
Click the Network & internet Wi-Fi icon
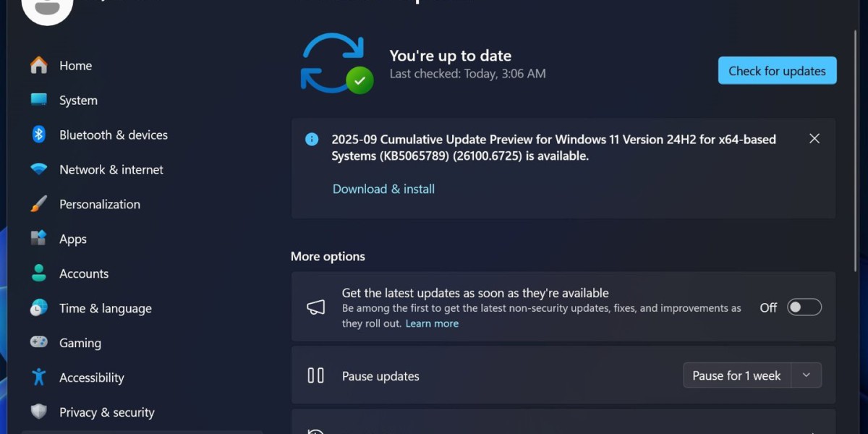(39, 170)
